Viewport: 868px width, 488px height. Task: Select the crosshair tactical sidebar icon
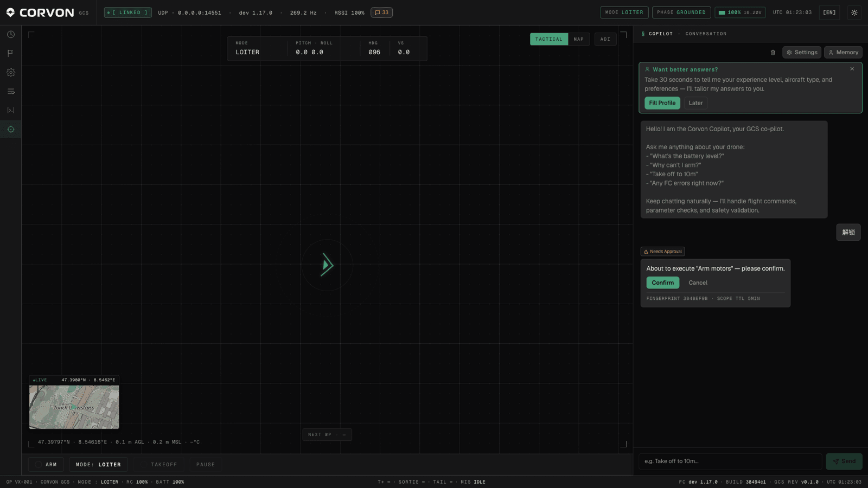[x=11, y=129]
